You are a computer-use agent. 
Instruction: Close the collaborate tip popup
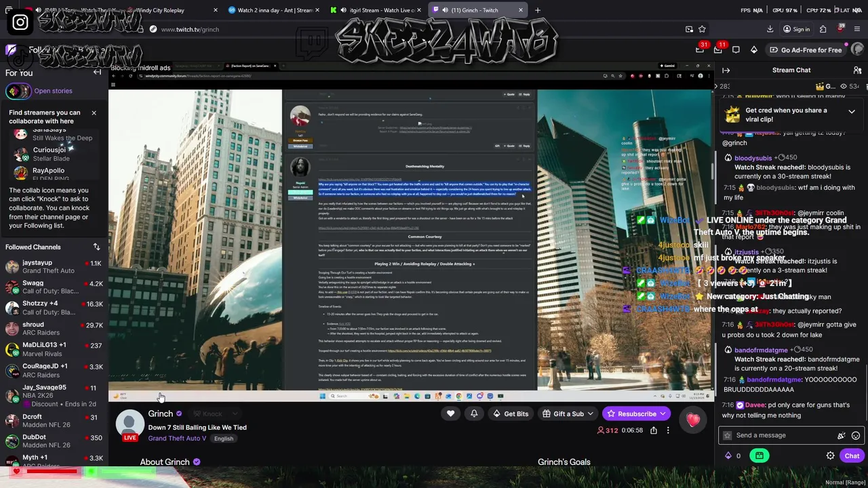94,113
